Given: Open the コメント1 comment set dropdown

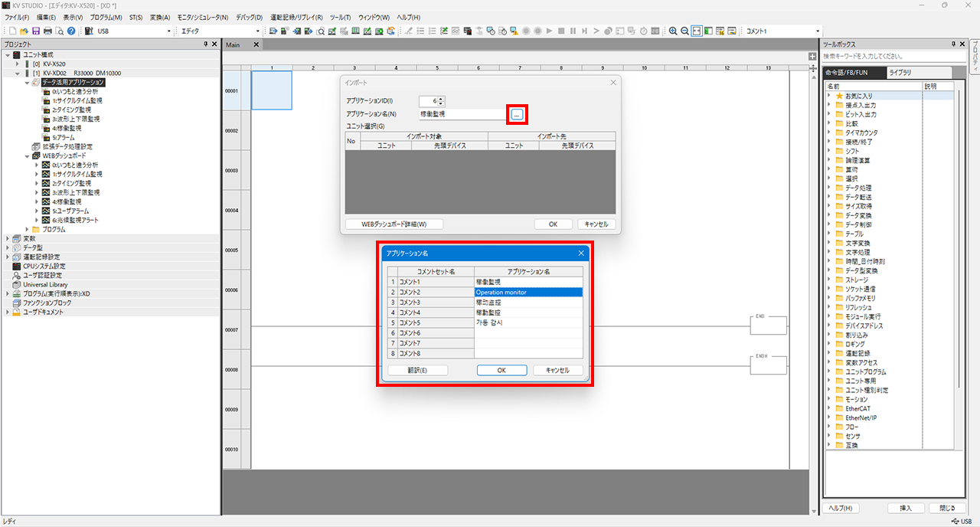Looking at the screenshot, I should point(817,31).
